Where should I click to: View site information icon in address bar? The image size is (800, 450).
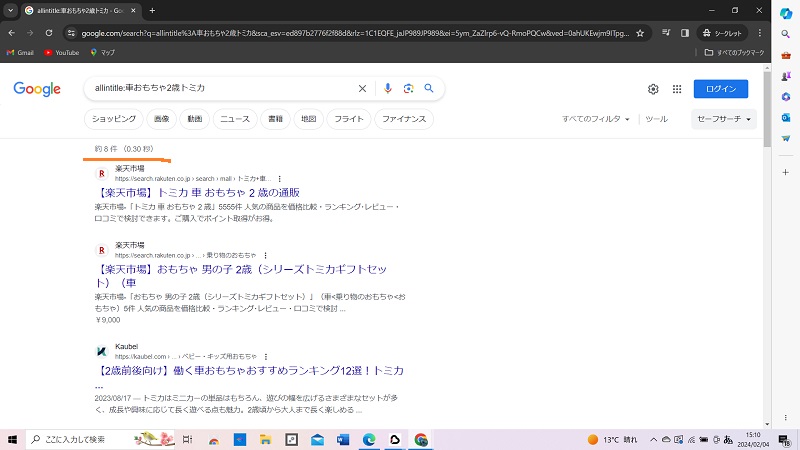[71, 33]
